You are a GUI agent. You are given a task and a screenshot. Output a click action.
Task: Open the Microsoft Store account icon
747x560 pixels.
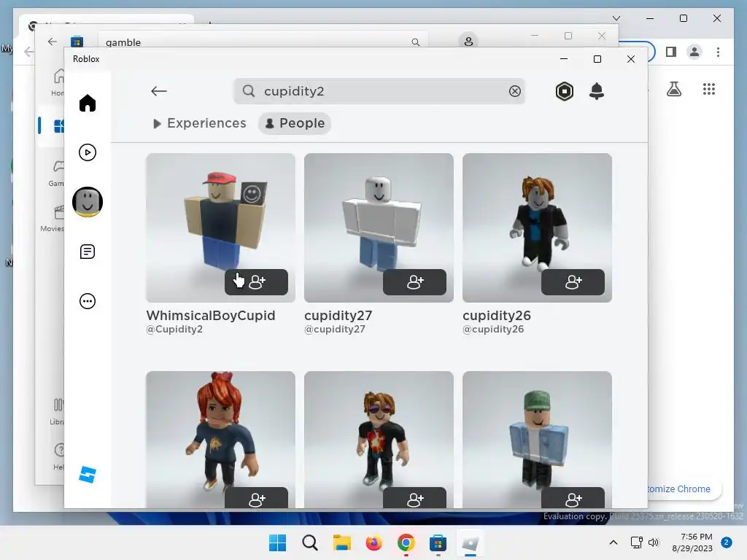468,41
